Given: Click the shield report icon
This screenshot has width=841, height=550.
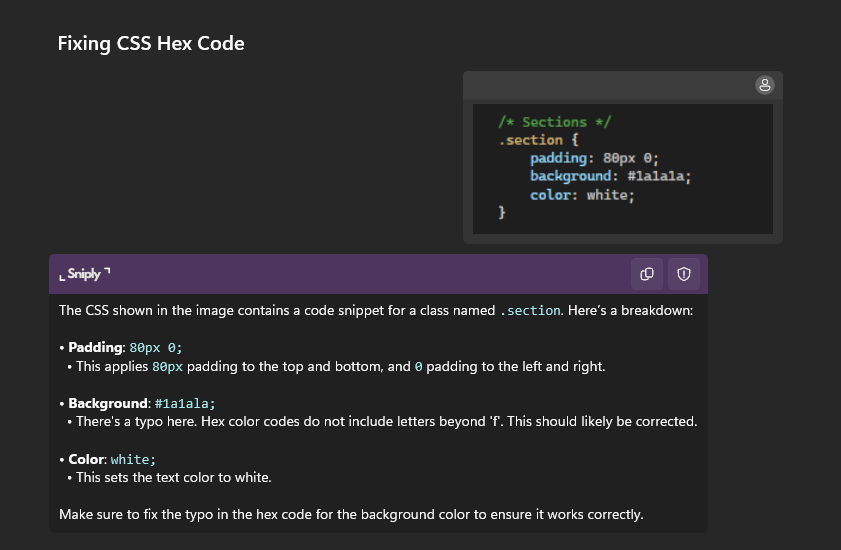Looking at the screenshot, I should coord(684,274).
